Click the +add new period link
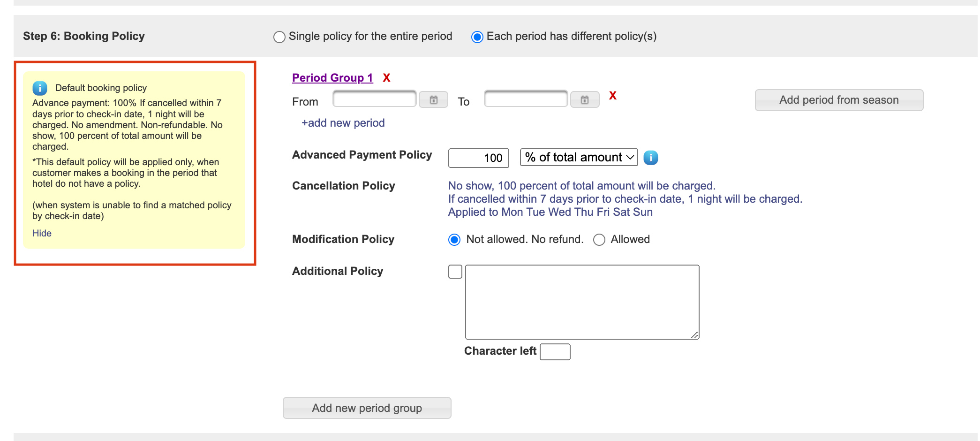The width and height of the screenshot is (980, 441). point(343,123)
